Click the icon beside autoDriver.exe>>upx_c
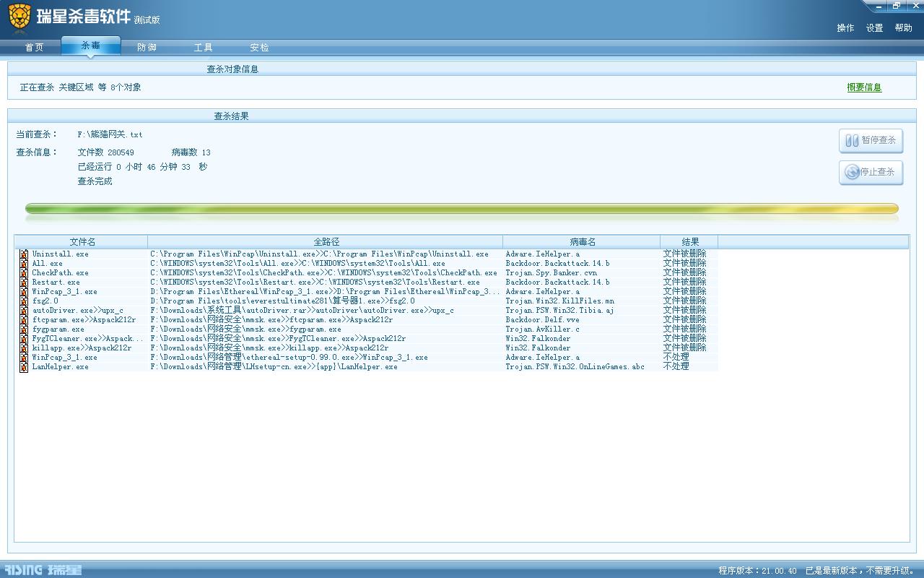The image size is (924, 578). (x=24, y=311)
